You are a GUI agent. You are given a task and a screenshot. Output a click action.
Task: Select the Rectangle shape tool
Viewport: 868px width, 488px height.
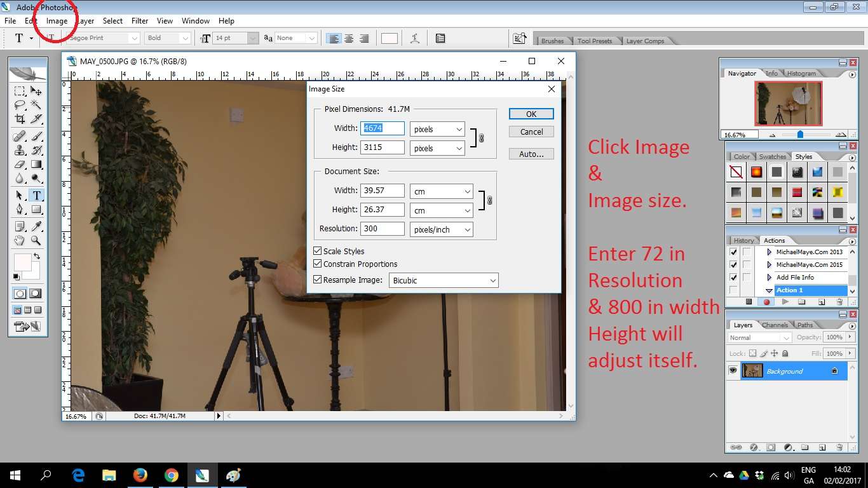pos(36,209)
